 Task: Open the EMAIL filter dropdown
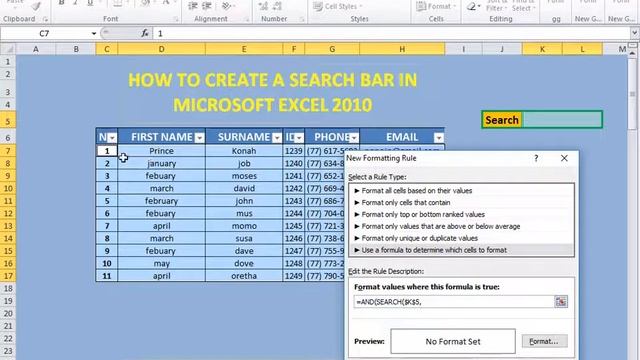point(439,138)
